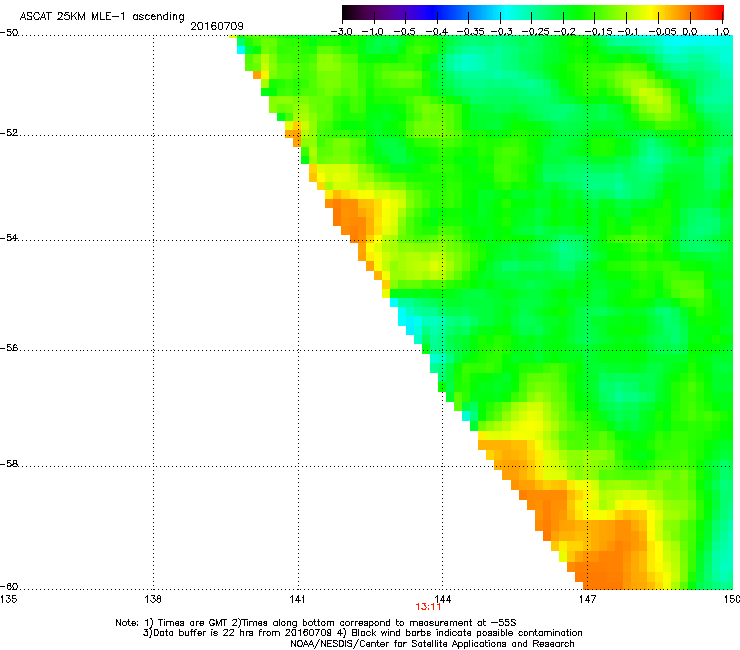The width and height of the screenshot is (740, 650).
Task: Click the red time label 13:11
Action: pyautogui.click(x=428, y=607)
